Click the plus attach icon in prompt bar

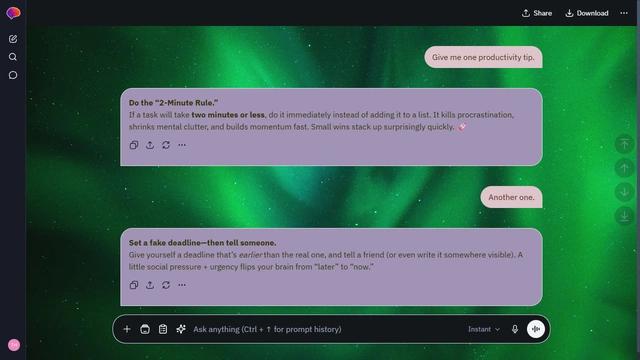click(x=127, y=329)
